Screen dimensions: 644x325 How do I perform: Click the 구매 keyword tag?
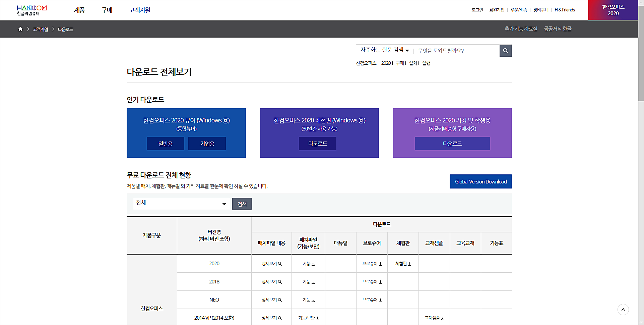tap(400, 63)
